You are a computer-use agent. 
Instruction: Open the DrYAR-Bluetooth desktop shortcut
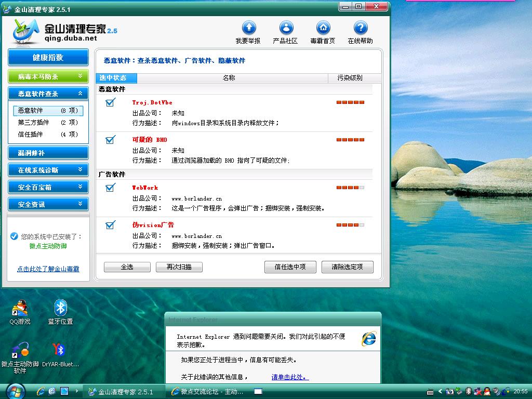pyautogui.click(x=60, y=354)
